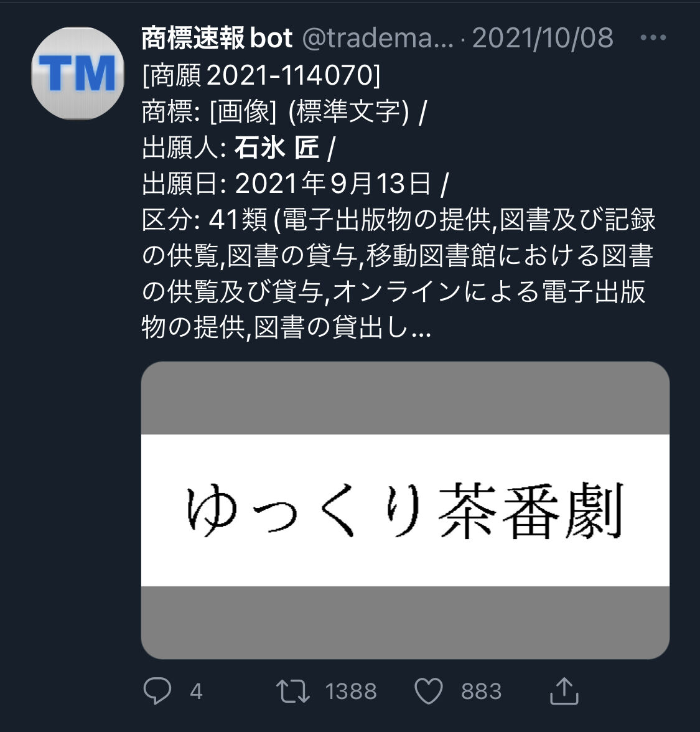Click the 区分: 41類 classification text
The width and height of the screenshot is (700, 732).
[x=205, y=219]
